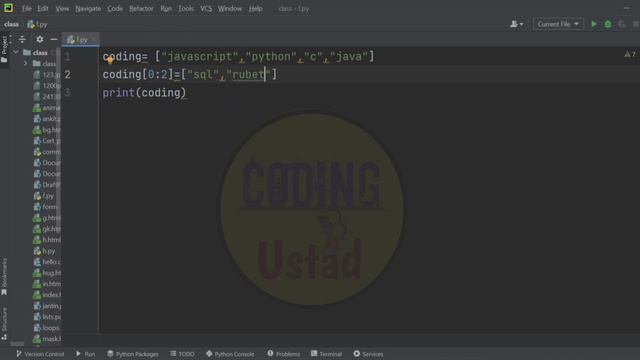
Task: Toggle the Bookmarks tool window side tab
Action: (4, 276)
